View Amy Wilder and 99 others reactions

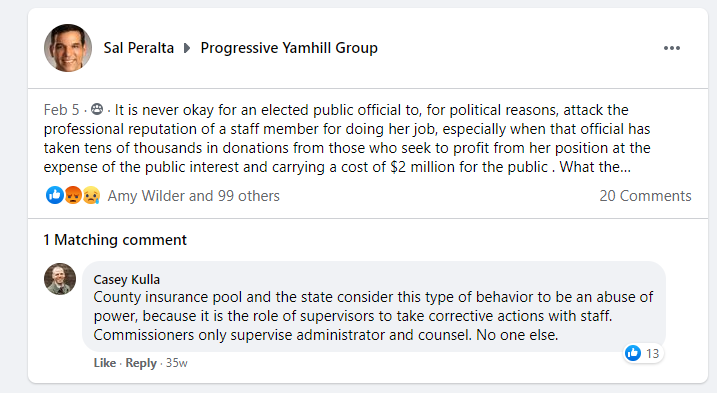point(193,196)
